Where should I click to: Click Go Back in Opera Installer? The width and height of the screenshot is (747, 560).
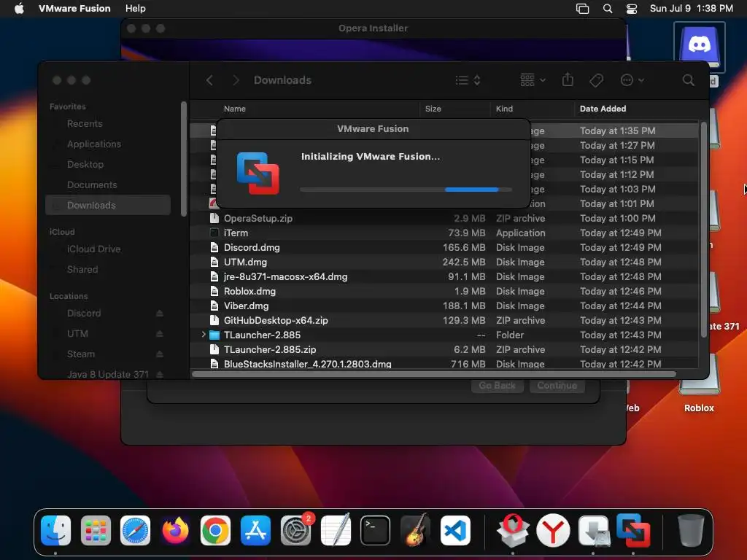(x=498, y=386)
